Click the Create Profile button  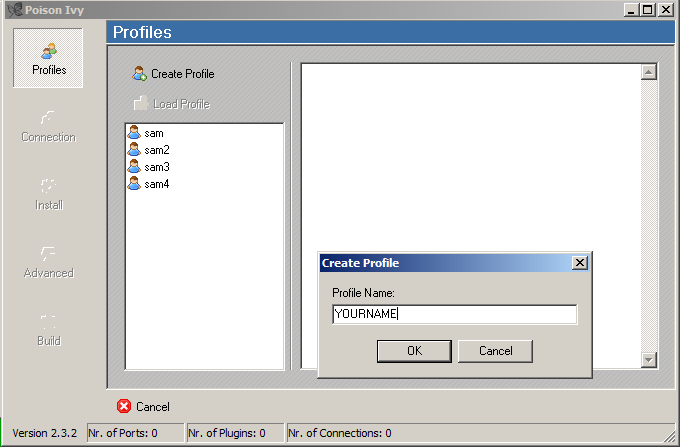pos(173,74)
